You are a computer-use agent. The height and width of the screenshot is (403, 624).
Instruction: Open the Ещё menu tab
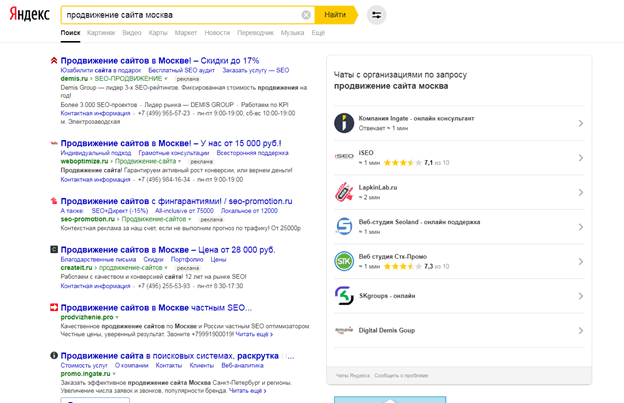[x=318, y=33]
